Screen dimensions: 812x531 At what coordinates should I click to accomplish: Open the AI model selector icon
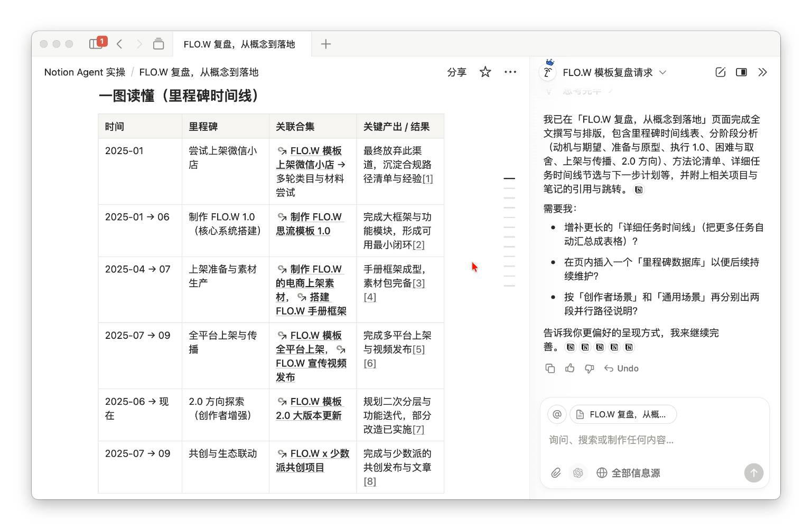click(578, 473)
